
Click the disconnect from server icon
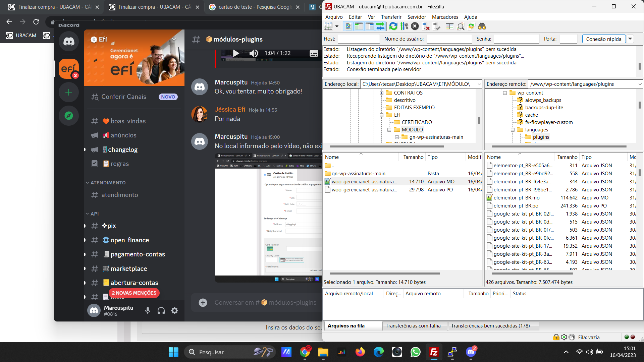[x=426, y=26]
